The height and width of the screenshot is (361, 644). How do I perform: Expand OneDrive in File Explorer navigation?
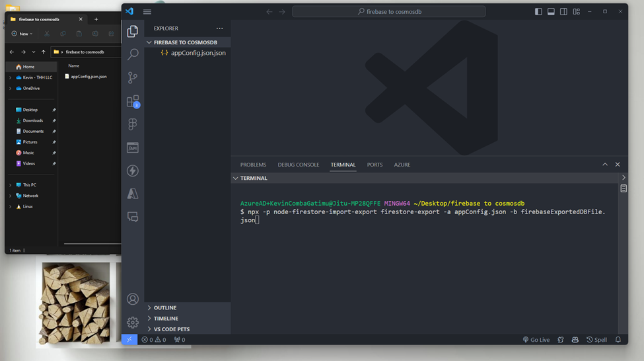tap(11, 89)
